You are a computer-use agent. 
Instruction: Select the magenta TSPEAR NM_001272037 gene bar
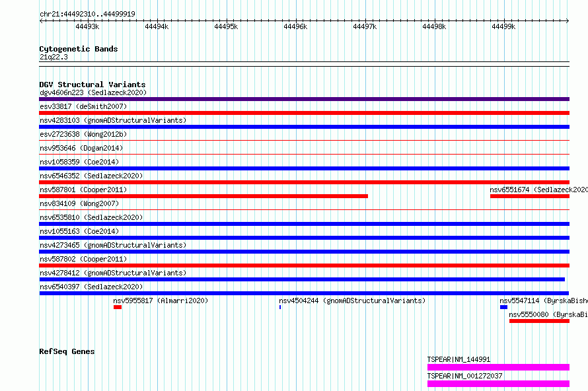(x=498, y=384)
